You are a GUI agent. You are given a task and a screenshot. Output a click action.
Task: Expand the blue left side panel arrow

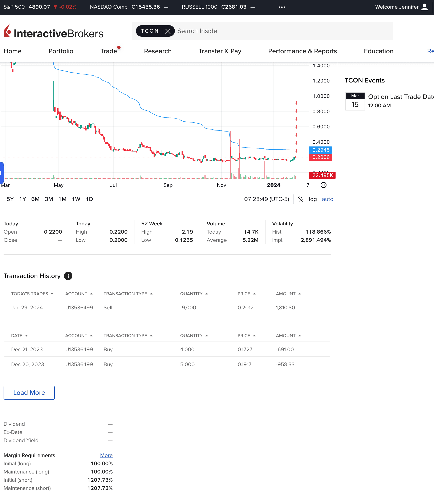pos(1,173)
